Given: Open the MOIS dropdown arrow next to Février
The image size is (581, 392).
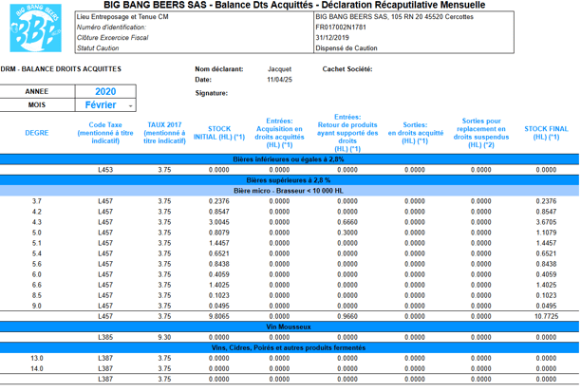Looking at the screenshot, I should (x=130, y=106).
